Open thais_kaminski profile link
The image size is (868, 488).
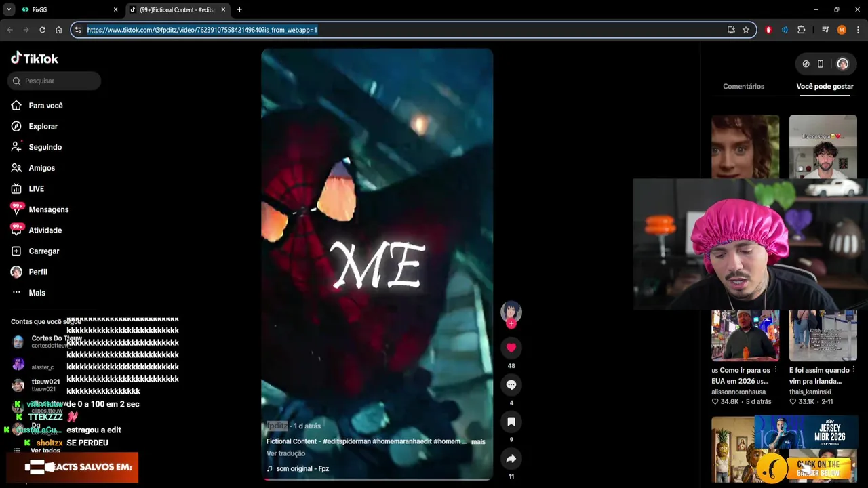pos(810,392)
